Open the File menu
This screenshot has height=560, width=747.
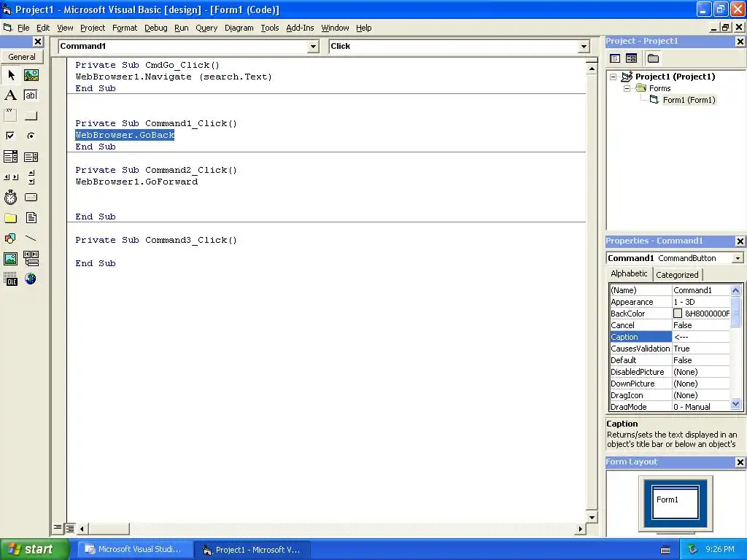click(23, 28)
